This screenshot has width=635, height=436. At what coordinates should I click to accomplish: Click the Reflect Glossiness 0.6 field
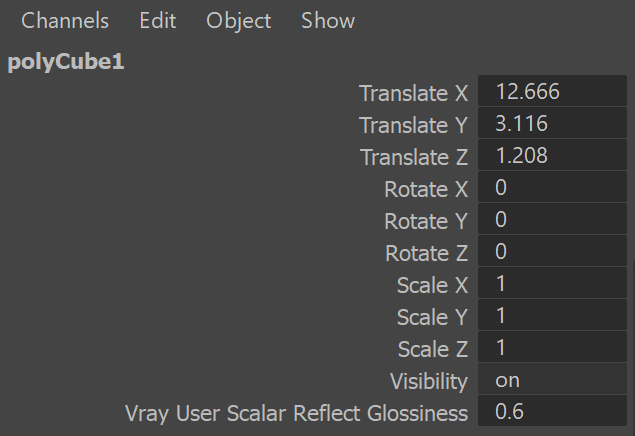(x=552, y=410)
